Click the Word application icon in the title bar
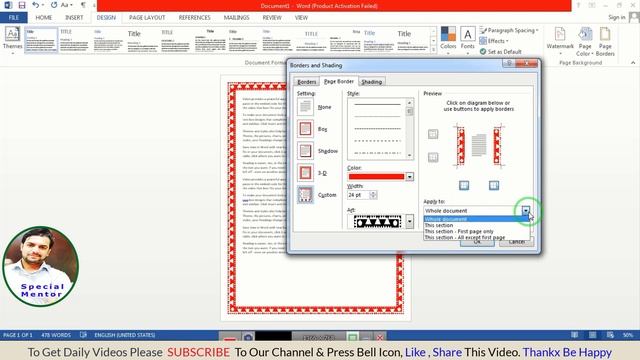Viewport: 640px width, 360px height. tap(8, 5)
